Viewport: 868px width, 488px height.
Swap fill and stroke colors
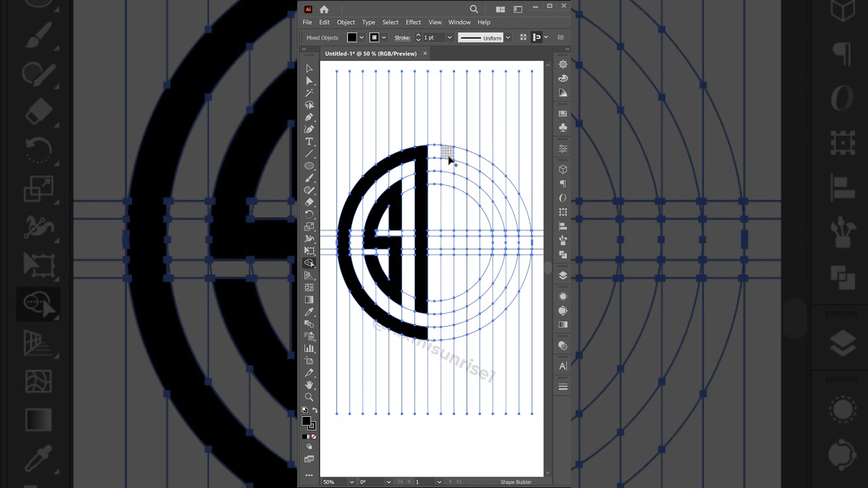pos(314,410)
